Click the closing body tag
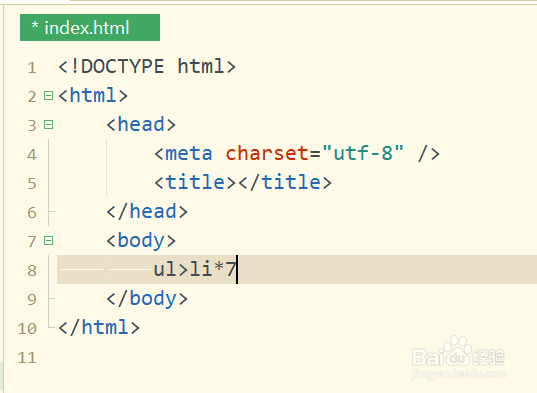The image size is (537, 393). 147,299
